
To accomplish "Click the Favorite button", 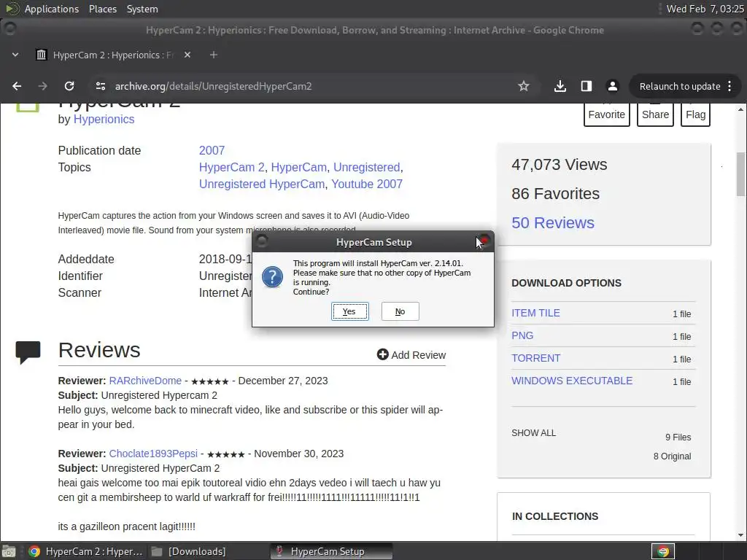I will 606,114.
